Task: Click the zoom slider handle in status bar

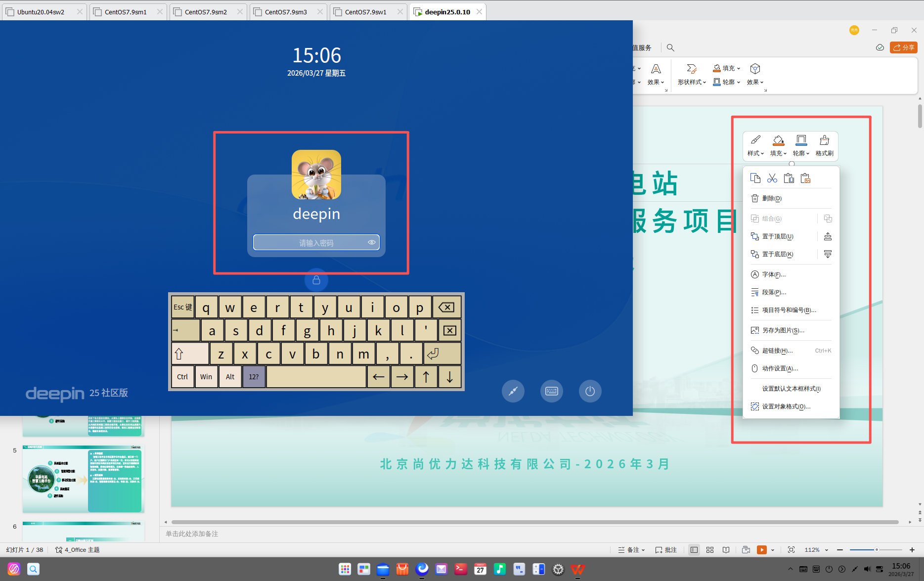Action: coord(877,550)
